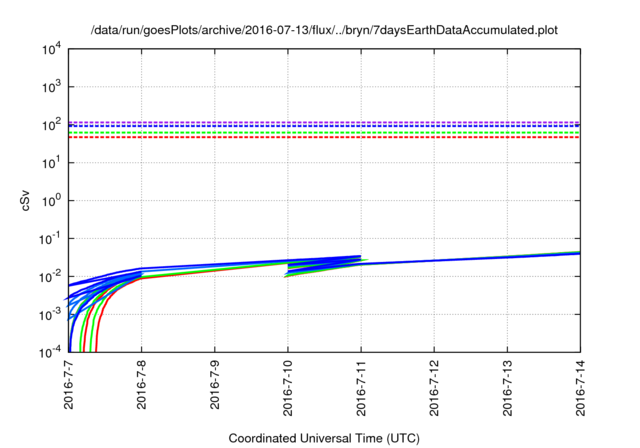Click the 10^0 y-axis tick label
The height and width of the screenshot is (448, 640).
[50, 201]
